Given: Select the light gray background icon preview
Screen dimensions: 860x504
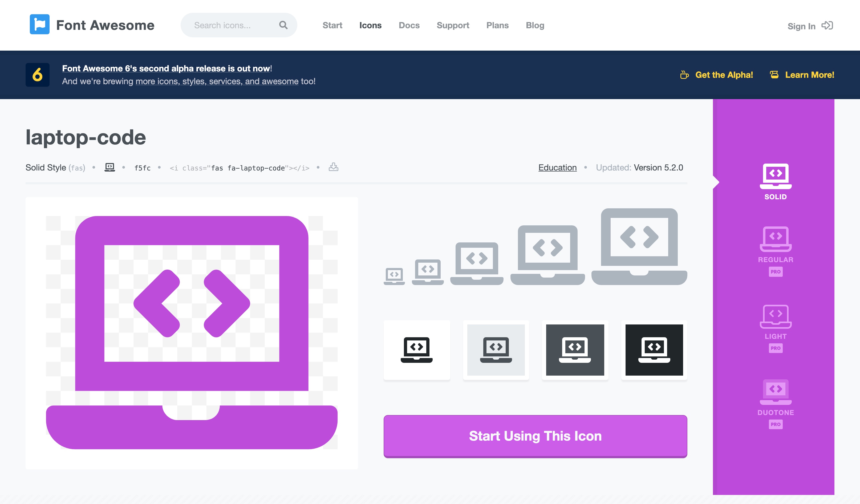Looking at the screenshot, I should click(496, 350).
